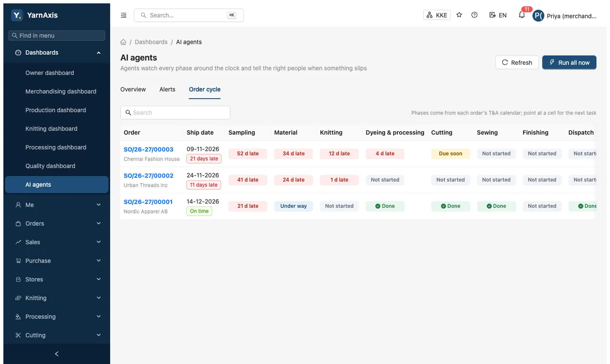This screenshot has height=364, width=610.
Task: Click the home breadcrumb icon
Action: (x=123, y=42)
